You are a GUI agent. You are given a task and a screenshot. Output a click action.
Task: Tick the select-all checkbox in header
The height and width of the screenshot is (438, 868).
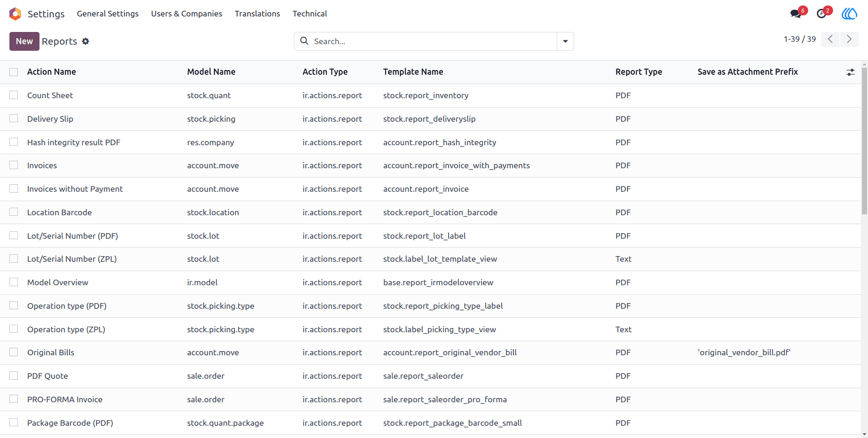[x=14, y=72]
